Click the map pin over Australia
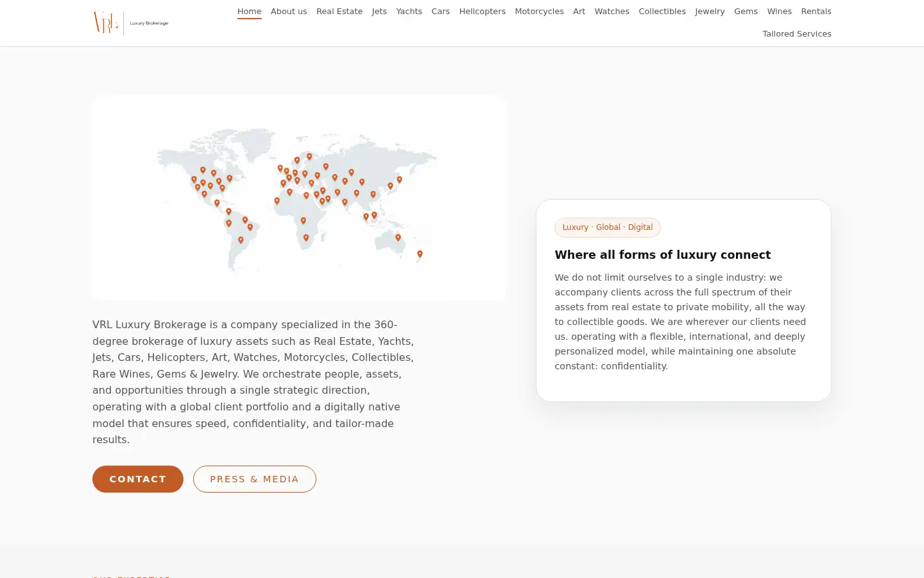The height and width of the screenshot is (578, 924). [398, 238]
